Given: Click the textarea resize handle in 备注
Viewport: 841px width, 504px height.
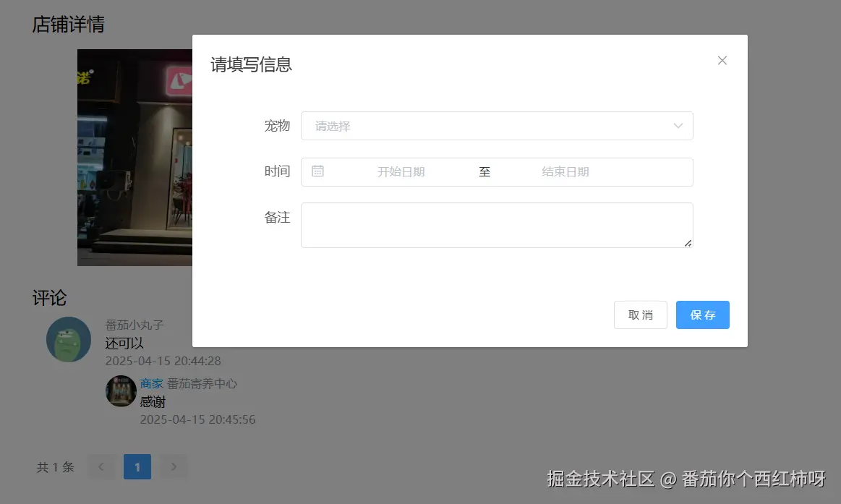Looking at the screenshot, I should [x=688, y=243].
